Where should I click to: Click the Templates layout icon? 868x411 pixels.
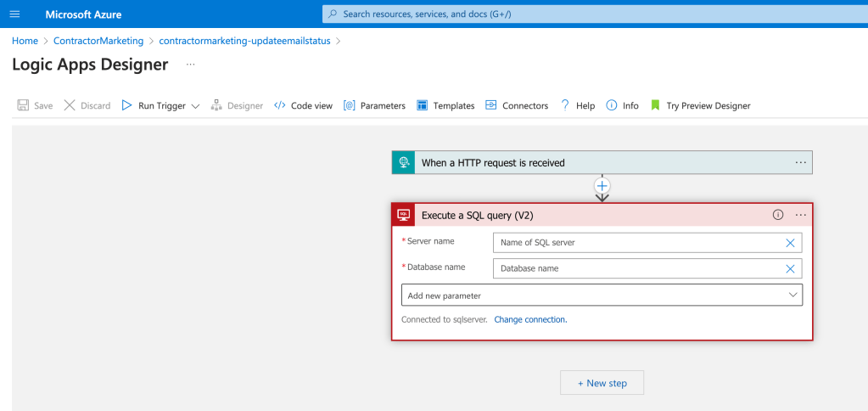coord(423,105)
